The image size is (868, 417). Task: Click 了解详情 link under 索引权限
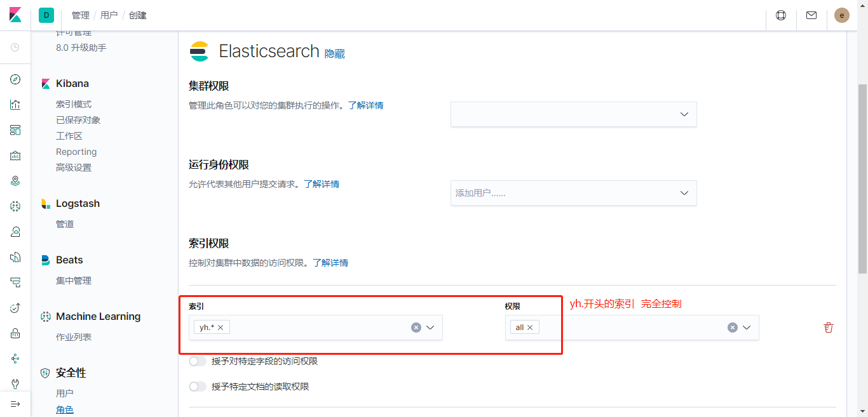[330, 263]
